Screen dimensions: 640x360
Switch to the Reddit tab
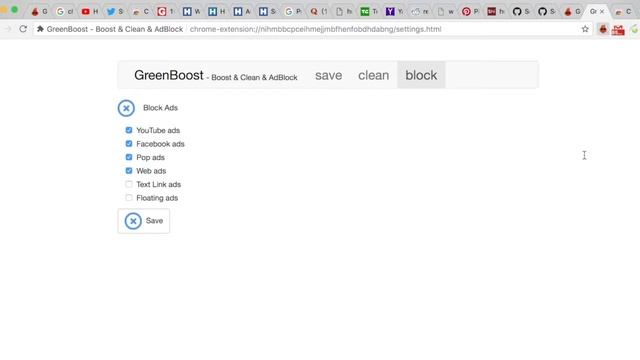coord(420,11)
